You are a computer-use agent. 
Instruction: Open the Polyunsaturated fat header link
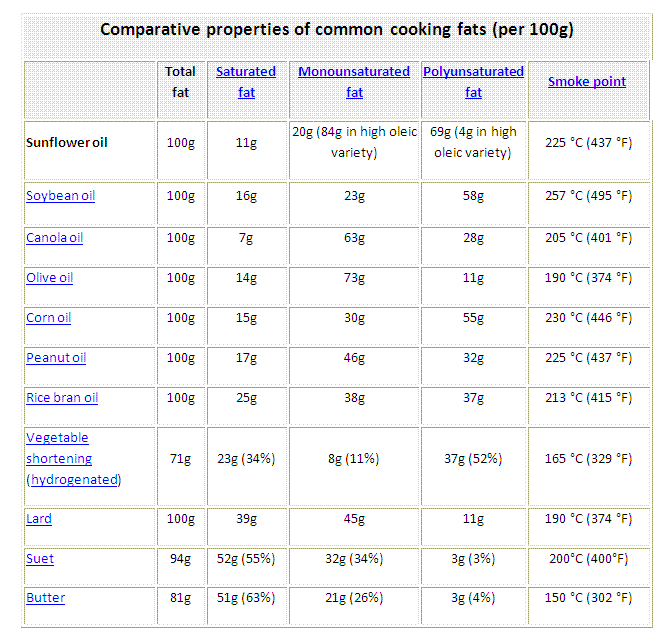(473, 82)
